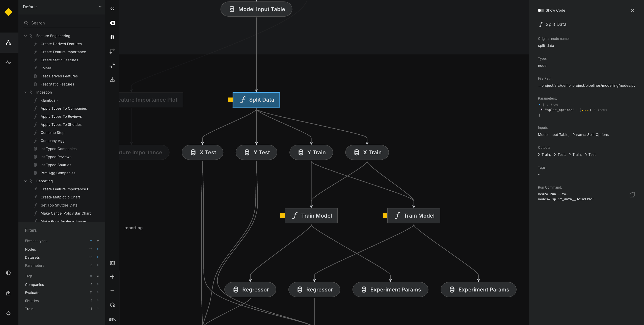Enable the Show Code toggle
This screenshot has width=644, height=325.
[x=541, y=10]
